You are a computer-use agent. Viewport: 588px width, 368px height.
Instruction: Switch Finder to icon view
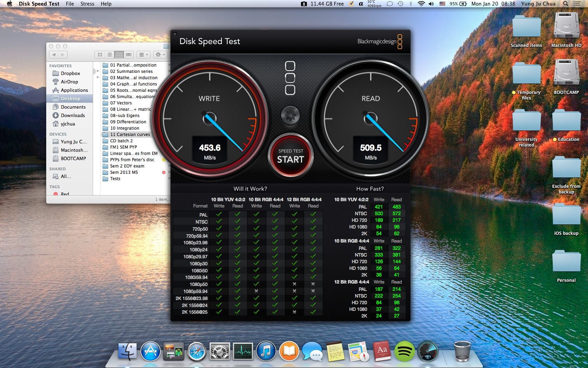[x=100, y=55]
